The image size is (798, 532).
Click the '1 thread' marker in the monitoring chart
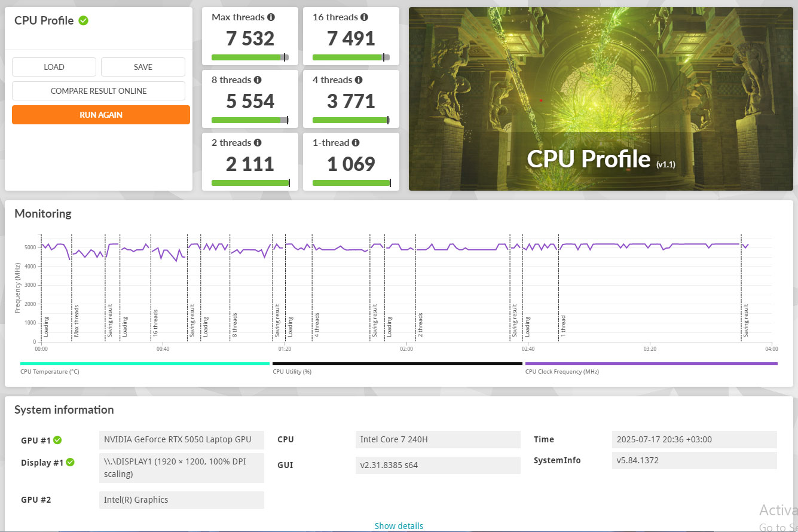(563, 326)
